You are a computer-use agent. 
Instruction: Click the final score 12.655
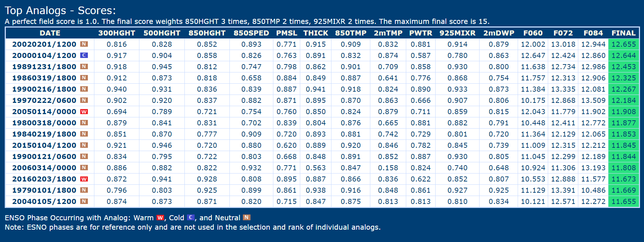tap(624, 44)
